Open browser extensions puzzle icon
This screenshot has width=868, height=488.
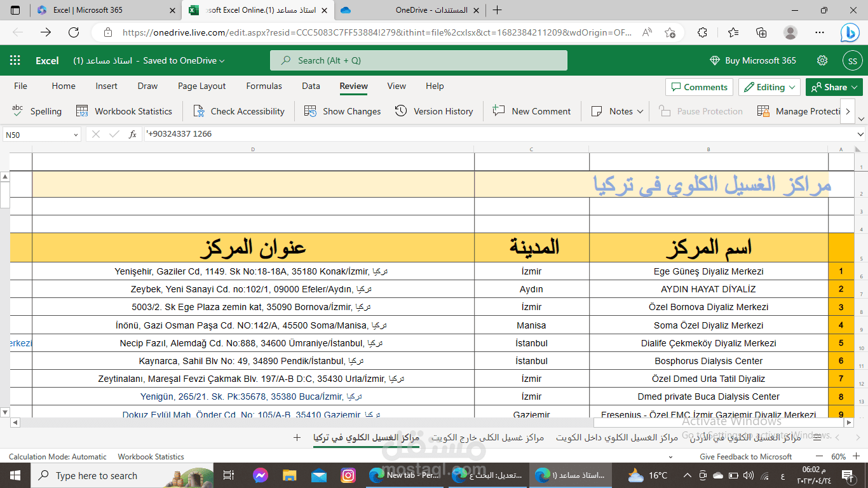pyautogui.click(x=702, y=32)
